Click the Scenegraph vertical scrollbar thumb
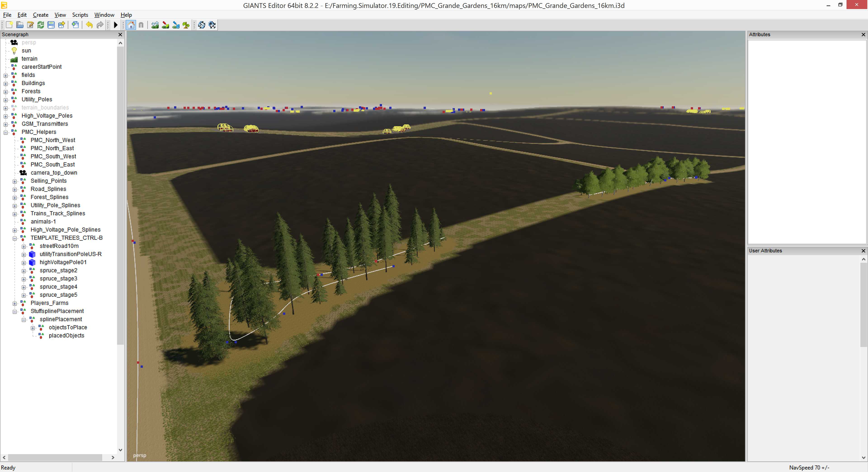The height and width of the screenshot is (472, 868). pyautogui.click(x=120, y=196)
